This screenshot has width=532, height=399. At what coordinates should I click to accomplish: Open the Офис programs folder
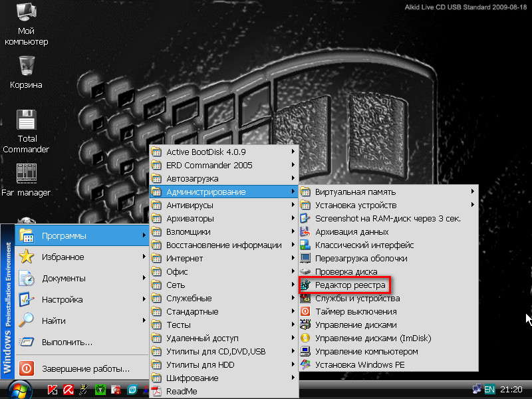(x=224, y=271)
